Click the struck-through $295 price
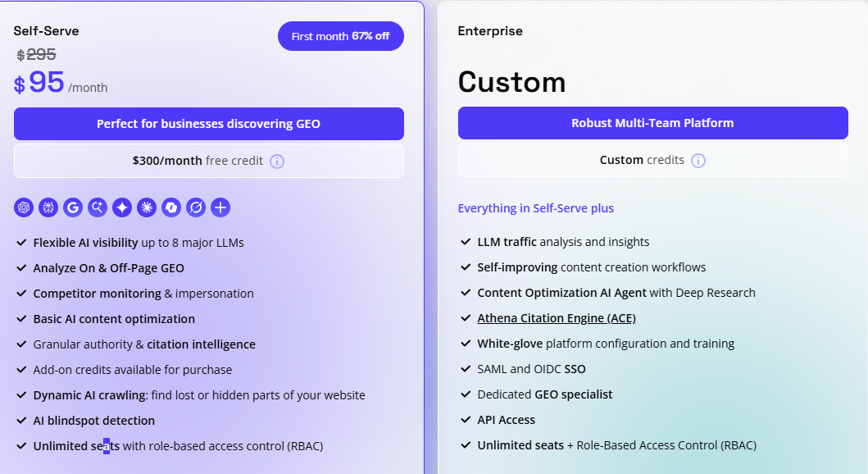 [37, 54]
